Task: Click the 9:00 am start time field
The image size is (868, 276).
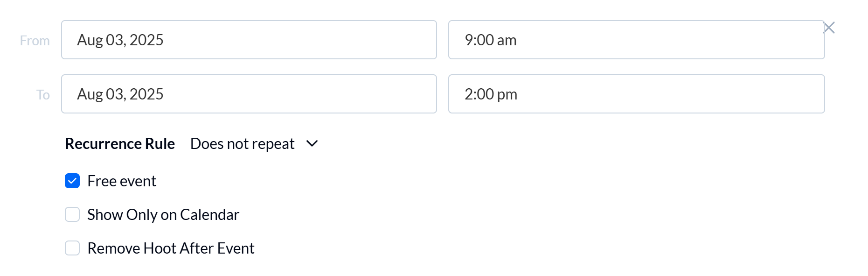Action: pos(636,40)
